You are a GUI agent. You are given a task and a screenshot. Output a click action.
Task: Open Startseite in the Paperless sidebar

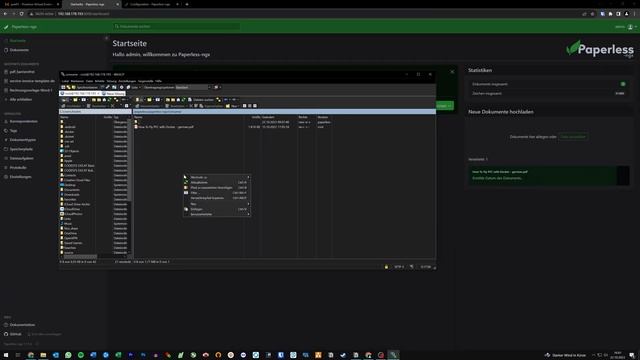(x=15, y=40)
